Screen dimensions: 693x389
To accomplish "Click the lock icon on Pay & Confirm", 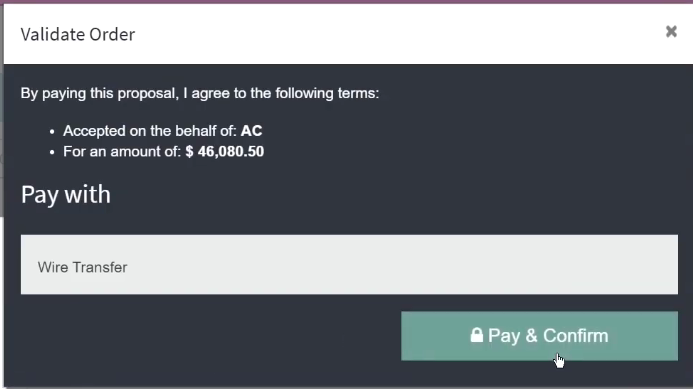I will [x=476, y=335].
